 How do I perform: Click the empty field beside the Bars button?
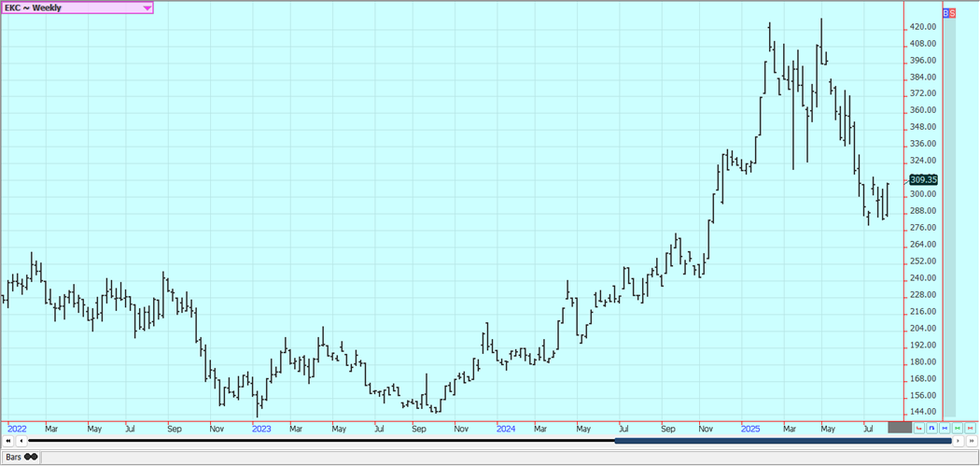509,458
